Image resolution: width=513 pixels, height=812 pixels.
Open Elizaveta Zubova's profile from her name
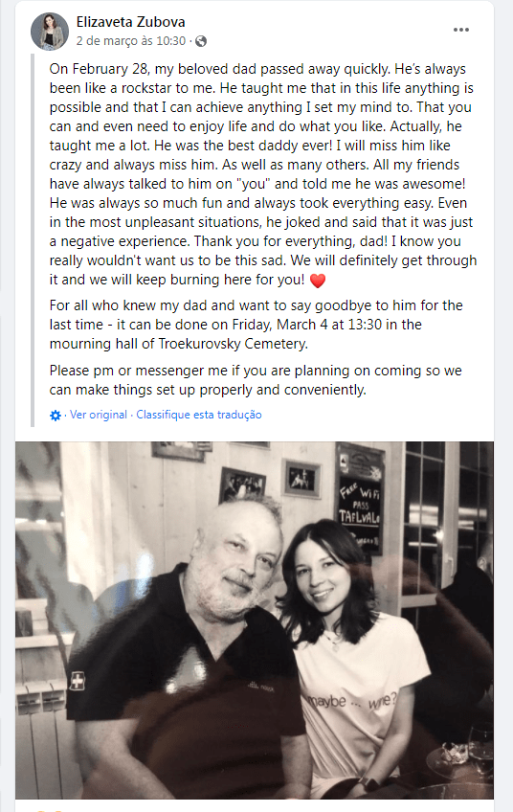click(x=130, y=22)
